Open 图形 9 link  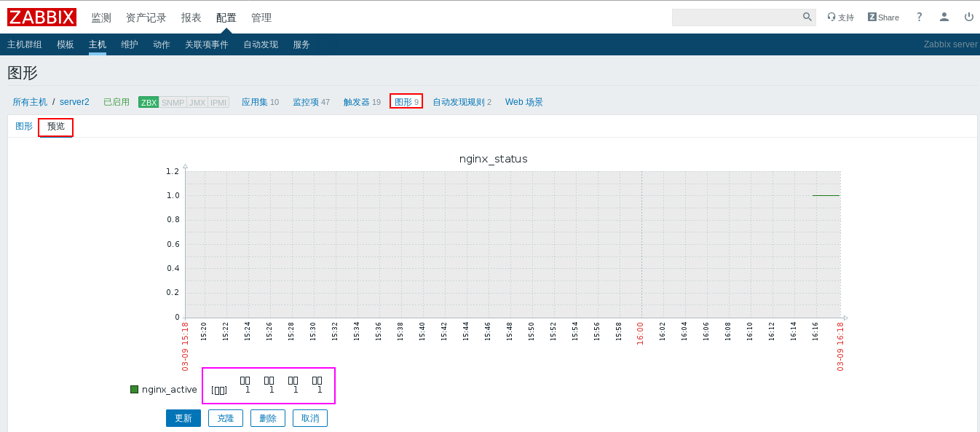click(x=406, y=102)
